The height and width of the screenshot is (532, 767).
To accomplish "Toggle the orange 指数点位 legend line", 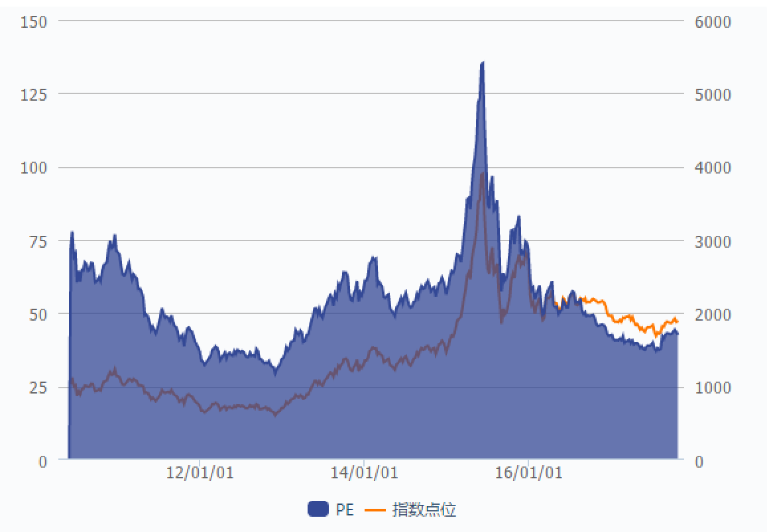I will click(375, 510).
